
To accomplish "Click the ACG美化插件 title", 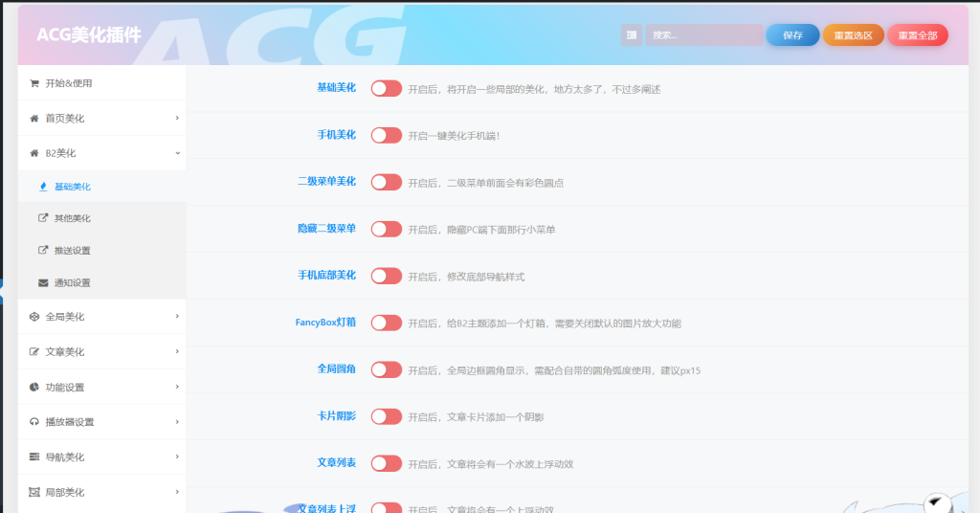I will click(x=89, y=35).
